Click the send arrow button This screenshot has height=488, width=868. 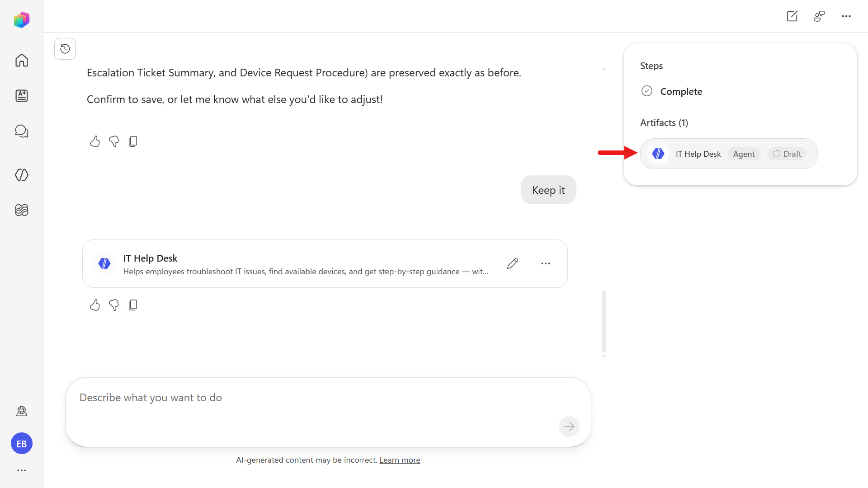(x=569, y=427)
